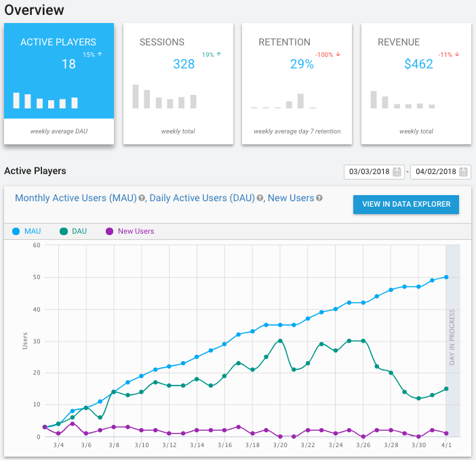This screenshot has width=476, height=460.
Task: Click help icon next to Monthly Active Users
Action: [142, 198]
